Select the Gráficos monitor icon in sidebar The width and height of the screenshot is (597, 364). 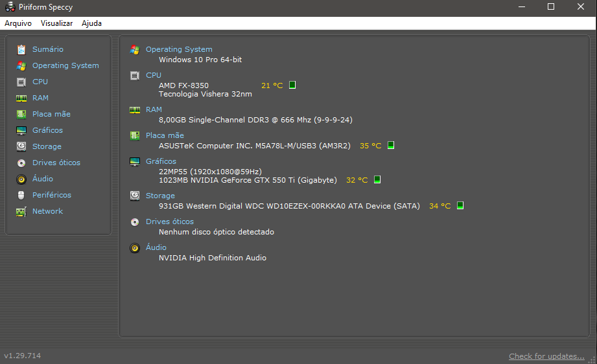(x=21, y=130)
